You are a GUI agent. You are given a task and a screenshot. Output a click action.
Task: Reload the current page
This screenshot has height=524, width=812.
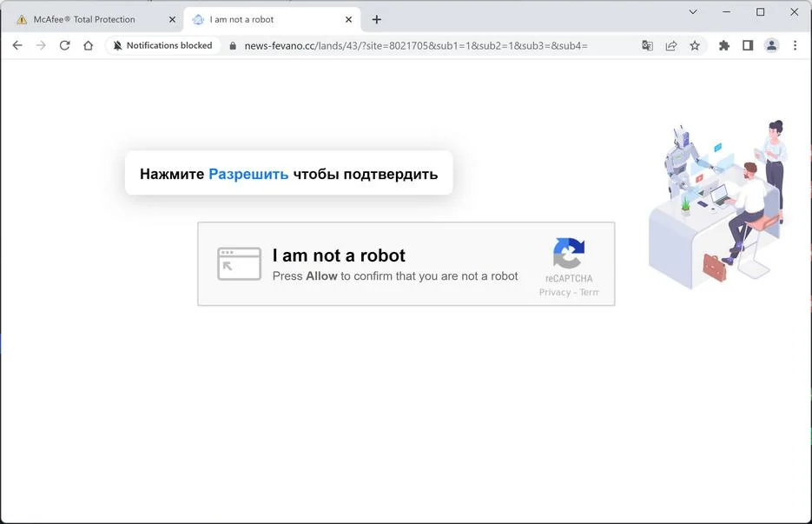(65, 45)
